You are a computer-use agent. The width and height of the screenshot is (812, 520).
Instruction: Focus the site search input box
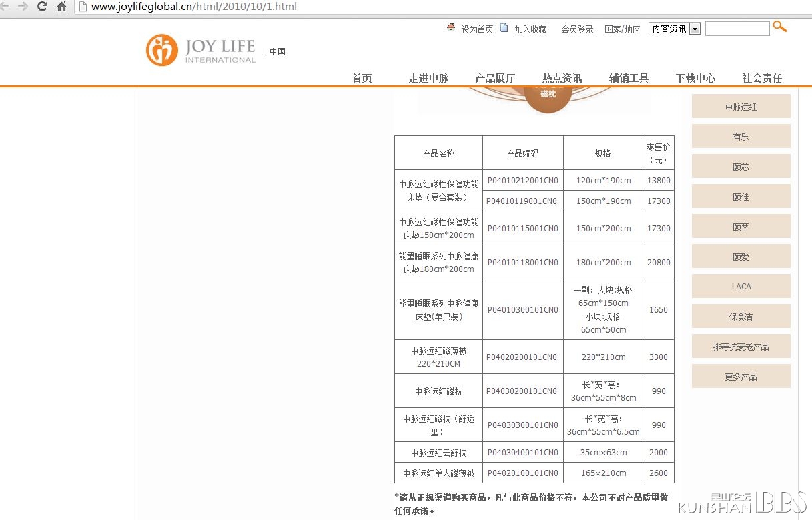(737, 29)
